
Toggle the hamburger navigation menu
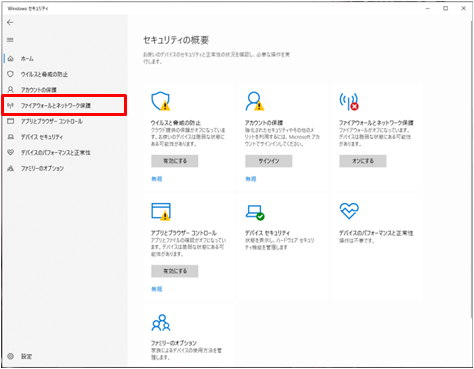point(10,40)
